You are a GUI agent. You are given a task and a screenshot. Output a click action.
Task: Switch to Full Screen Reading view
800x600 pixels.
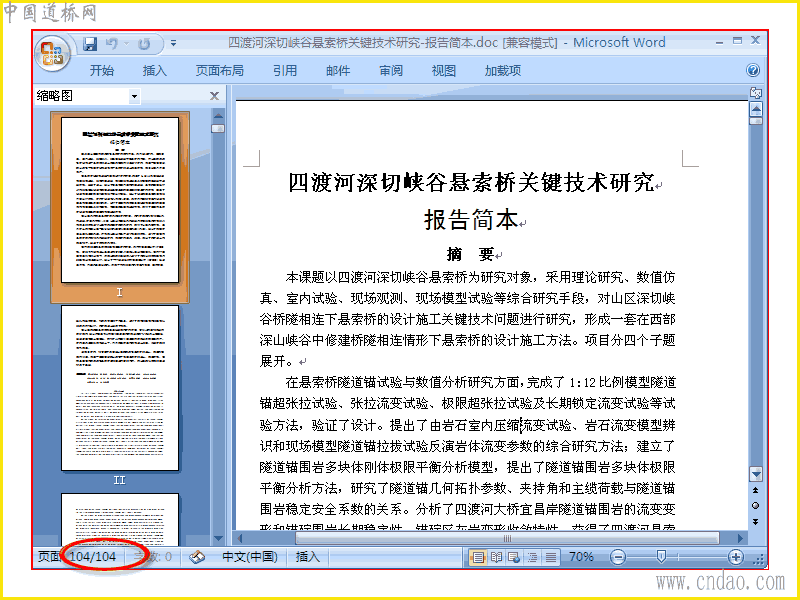click(x=496, y=557)
